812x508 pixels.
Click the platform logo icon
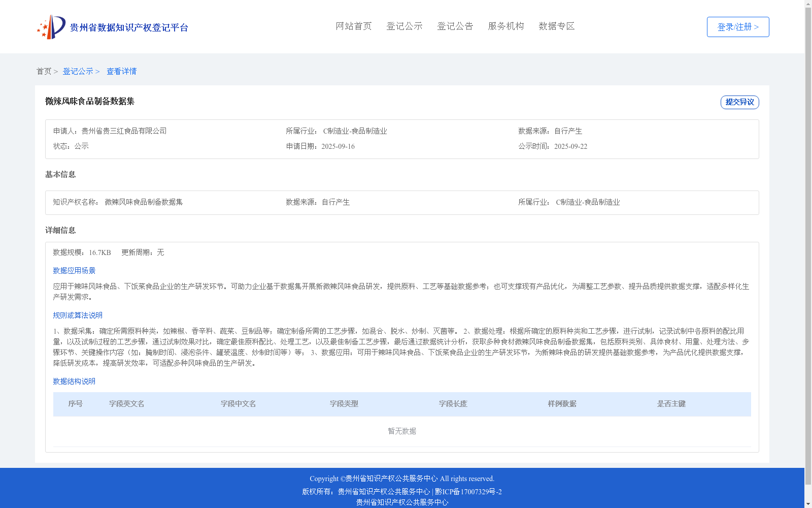51,27
